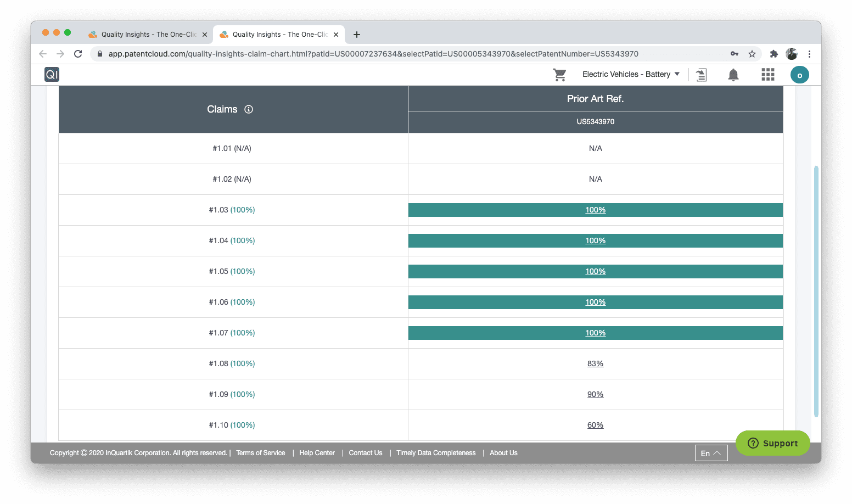The width and height of the screenshot is (852, 504).
Task: Click the 83% link for claim 1.08
Action: [x=595, y=363]
